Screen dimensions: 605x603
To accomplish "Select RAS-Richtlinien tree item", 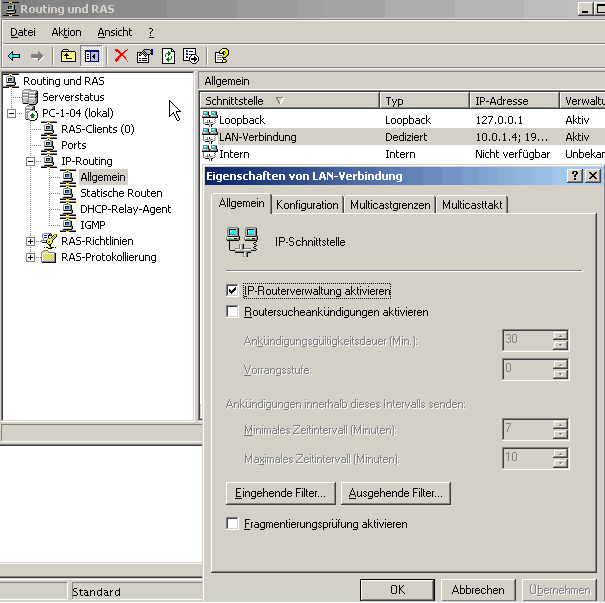I will click(97, 241).
